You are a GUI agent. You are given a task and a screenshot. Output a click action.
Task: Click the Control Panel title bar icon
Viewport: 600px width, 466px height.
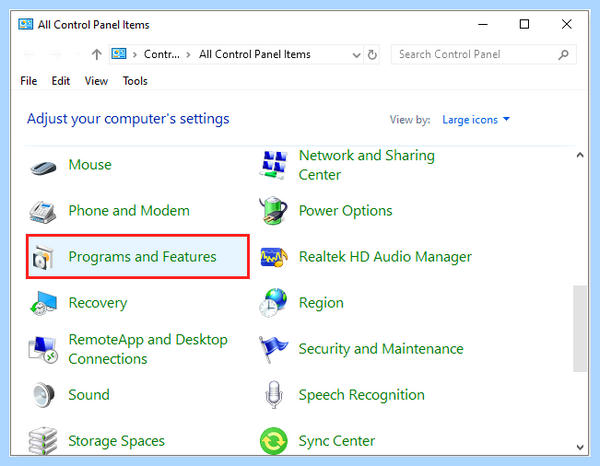tap(26, 24)
